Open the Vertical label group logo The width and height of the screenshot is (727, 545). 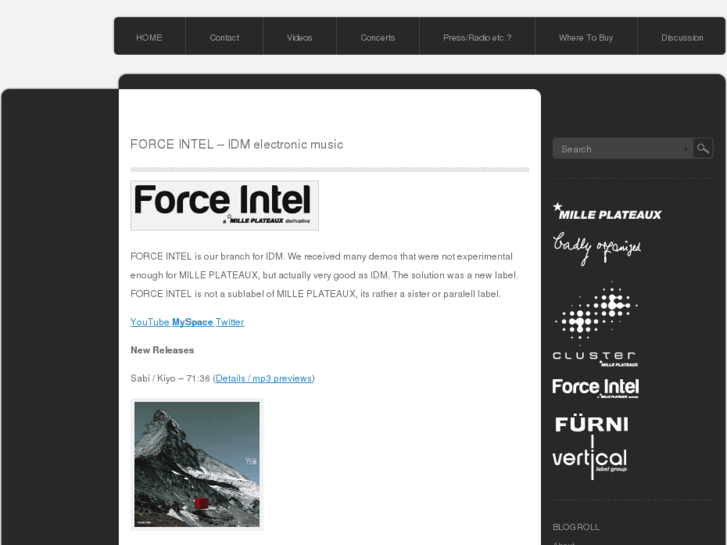tap(589, 458)
